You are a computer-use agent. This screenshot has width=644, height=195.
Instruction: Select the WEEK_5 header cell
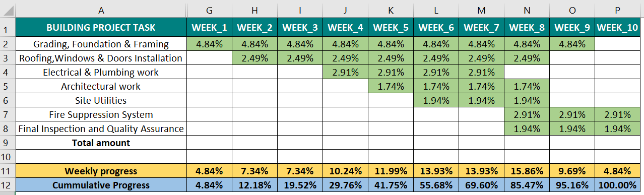[x=391, y=28]
